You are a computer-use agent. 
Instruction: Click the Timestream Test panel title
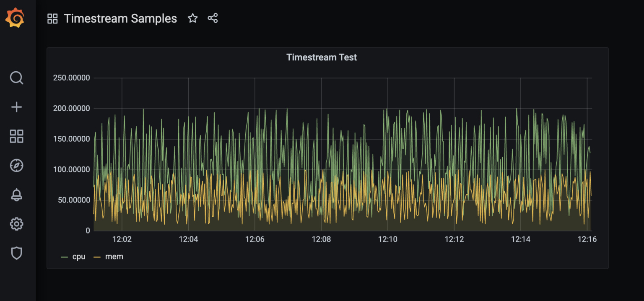pyautogui.click(x=321, y=57)
